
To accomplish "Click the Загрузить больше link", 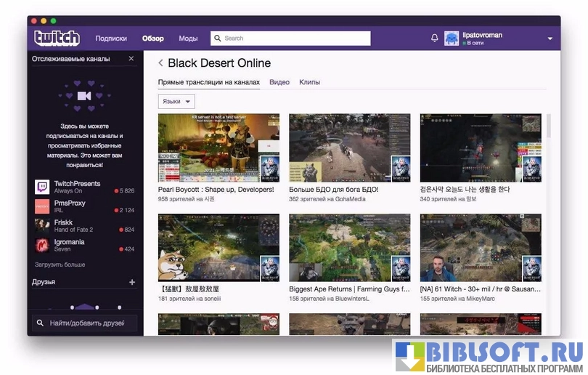I will [60, 265].
